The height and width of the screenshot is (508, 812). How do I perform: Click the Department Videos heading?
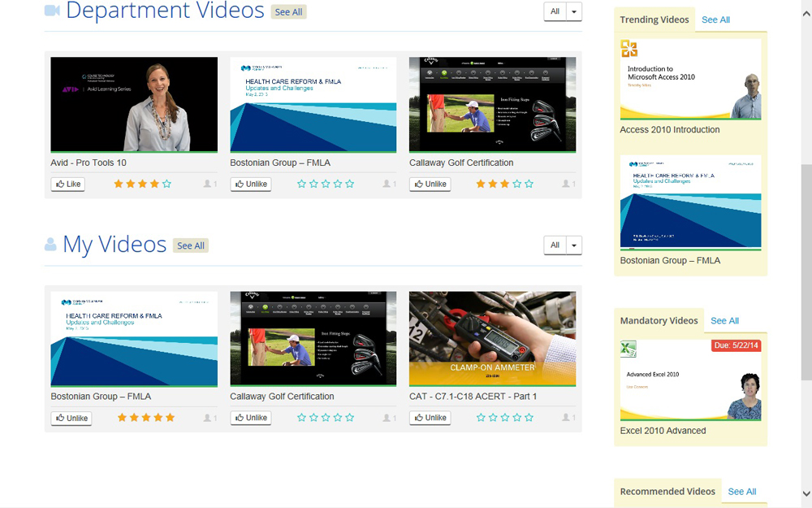(x=165, y=11)
